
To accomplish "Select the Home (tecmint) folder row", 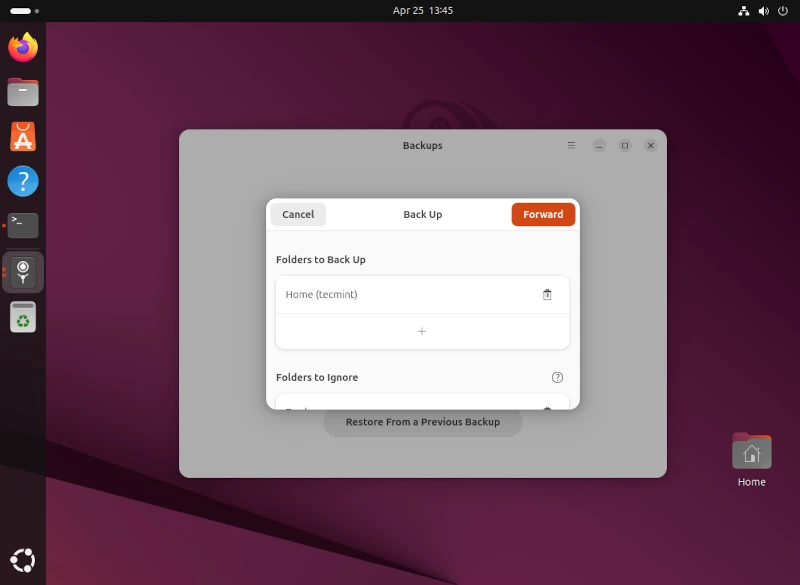I will click(400, 295).
